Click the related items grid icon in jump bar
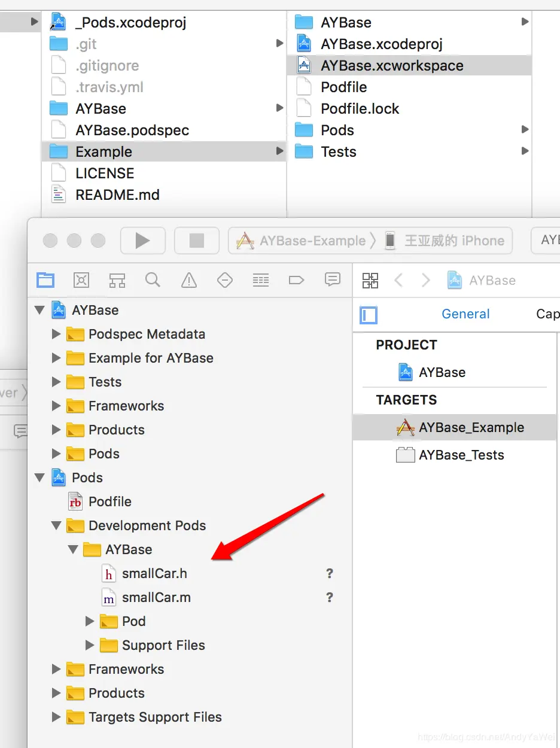The image size is (560, 748). (370, 280)
